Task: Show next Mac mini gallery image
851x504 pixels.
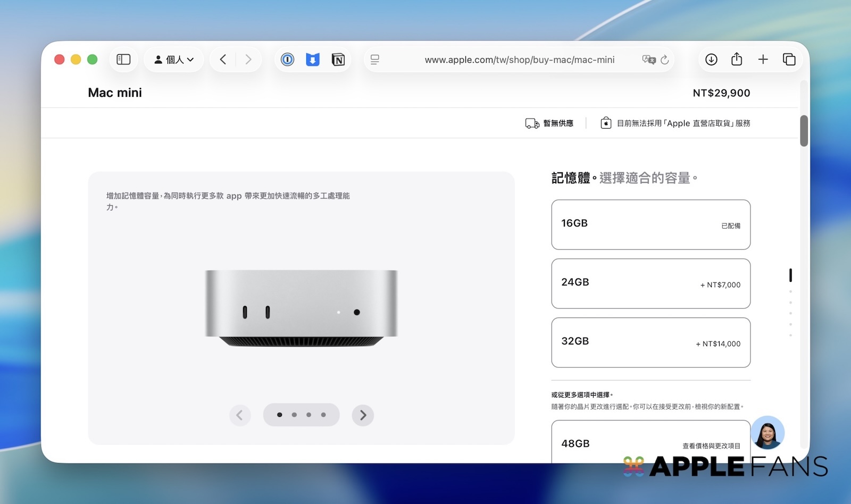Action: (363, 415)
